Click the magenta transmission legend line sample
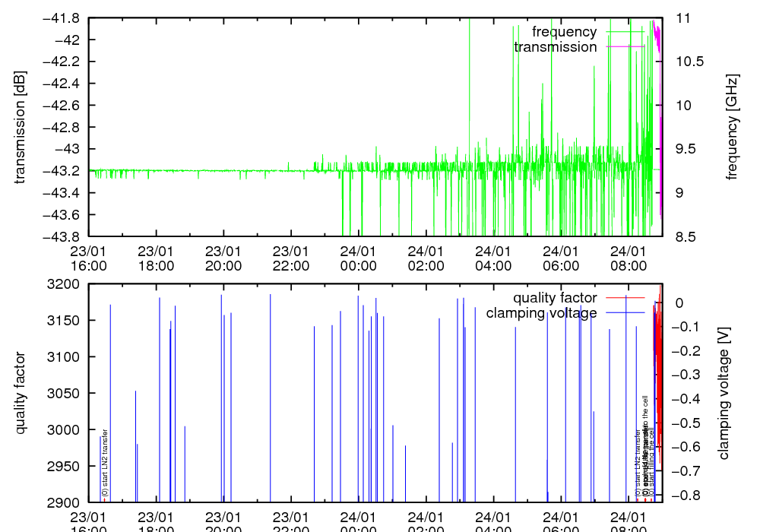Screen dimensions: 760x532 (x=624, y=47)
